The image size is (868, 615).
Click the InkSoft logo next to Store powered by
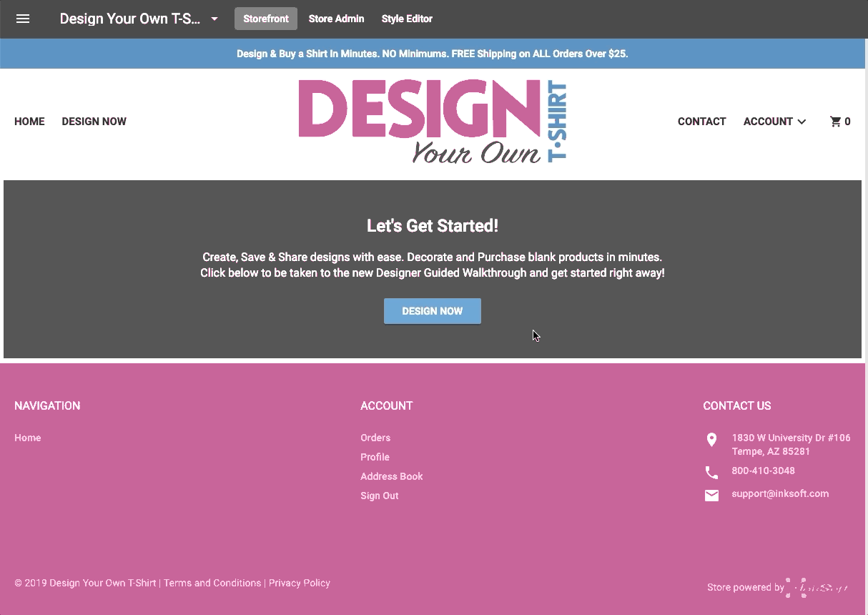click(817, 586)
